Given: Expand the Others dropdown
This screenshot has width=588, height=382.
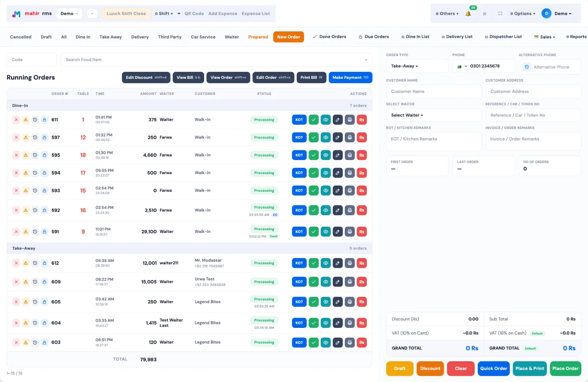Looking at the screenshot, I should (x=447, y=14).
